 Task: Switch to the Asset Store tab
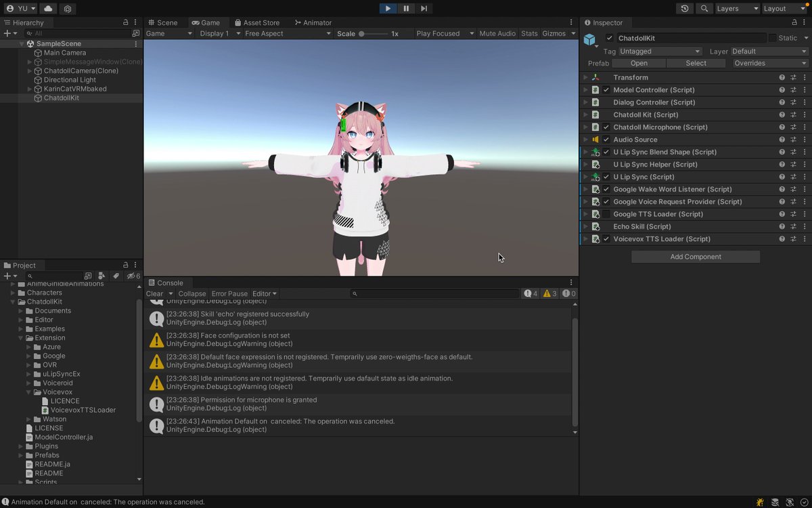pos(256,22)
